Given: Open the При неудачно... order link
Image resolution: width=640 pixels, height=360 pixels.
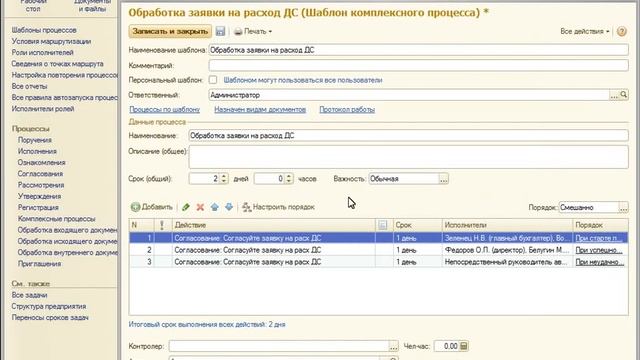Looking at the screenshot, I should (600, 262).
